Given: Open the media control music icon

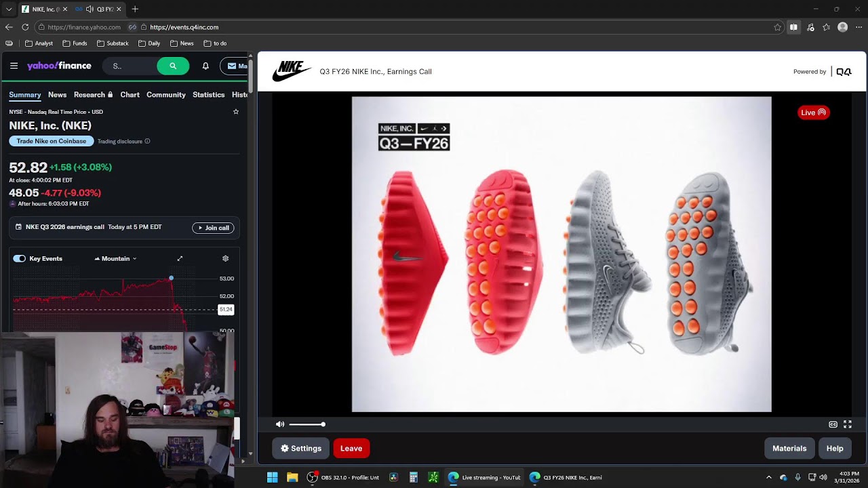Looking at the screenshot, I should 810,27.
